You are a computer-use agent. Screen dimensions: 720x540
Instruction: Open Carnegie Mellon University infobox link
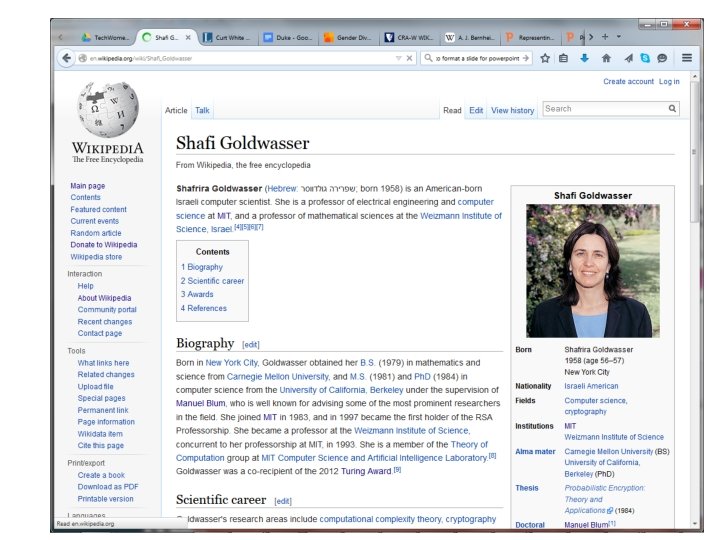608,451
